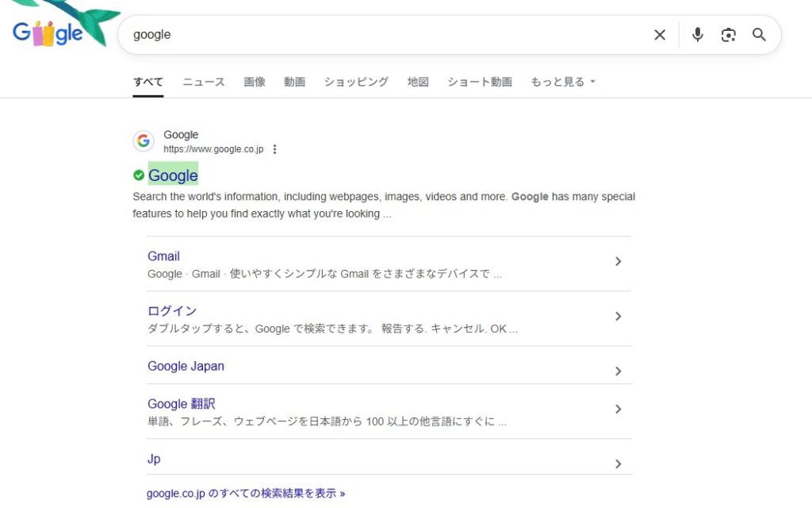Open the Google Japan sitelink
The width and height of the screenshot is (812, 508).
pos(186,366)
